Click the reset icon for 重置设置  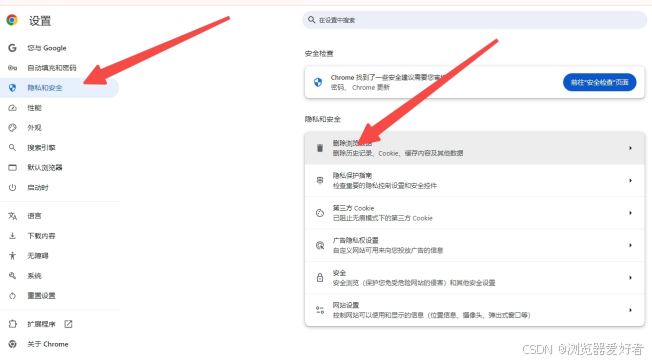(12, 296)
